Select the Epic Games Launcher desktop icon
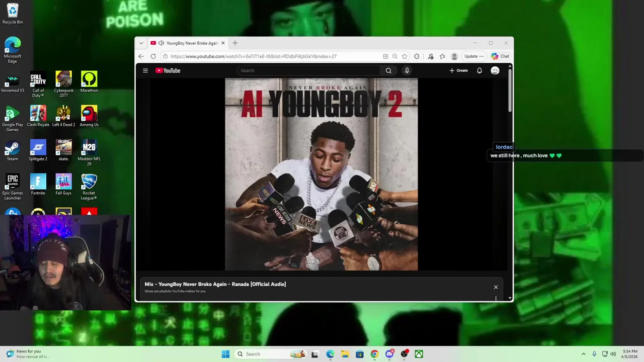The width and height of the screenshot is (644, 362). 13,187
